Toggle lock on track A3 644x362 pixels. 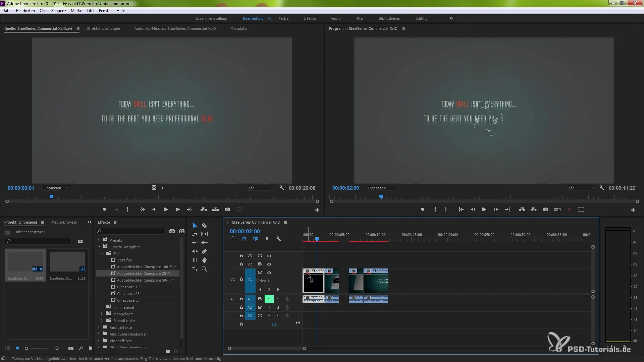tap(241, 316)
